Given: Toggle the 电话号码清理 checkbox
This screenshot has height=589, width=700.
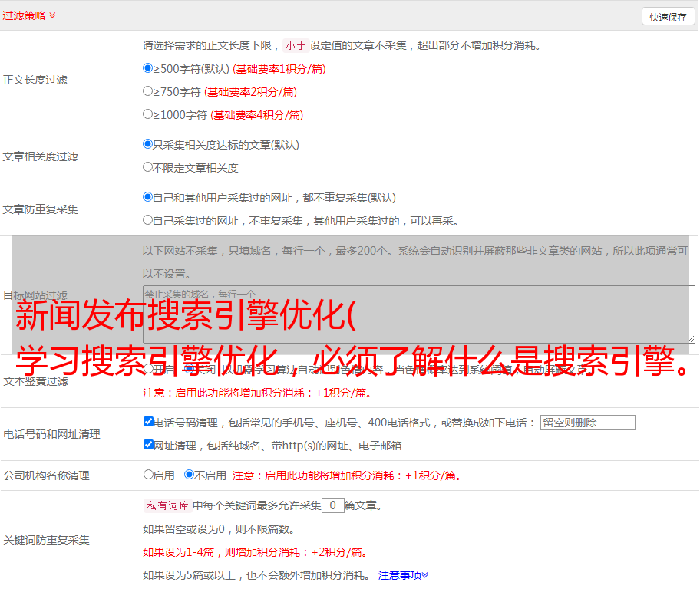Looking at the screenshot, I should (148, 422).
